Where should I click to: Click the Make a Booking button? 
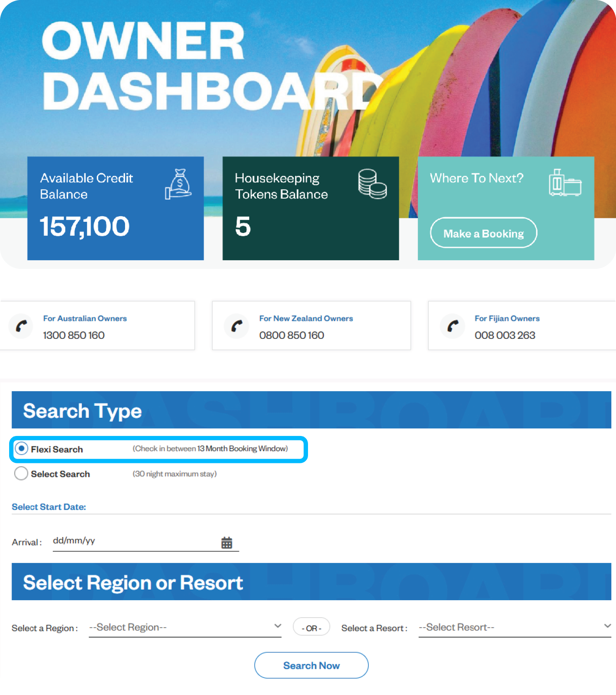coord(483,233)
